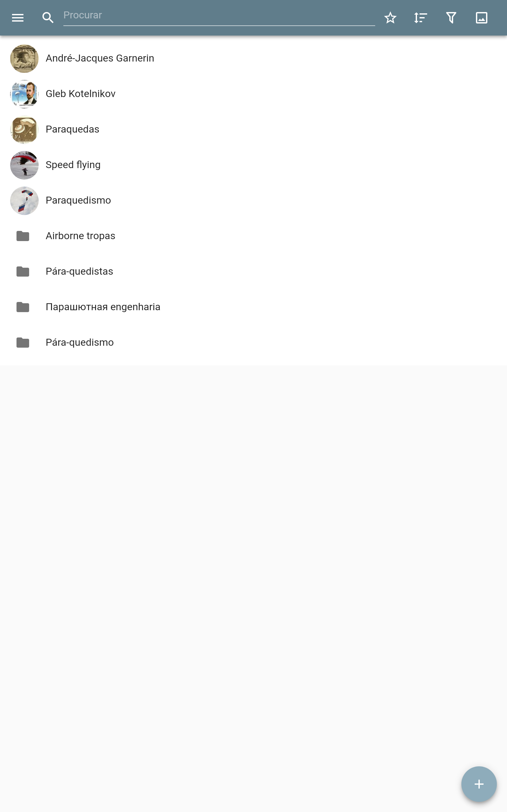This screenshot has height=812, width=507.
Task: Click the Procurar search field
Action: click(219, 16)
